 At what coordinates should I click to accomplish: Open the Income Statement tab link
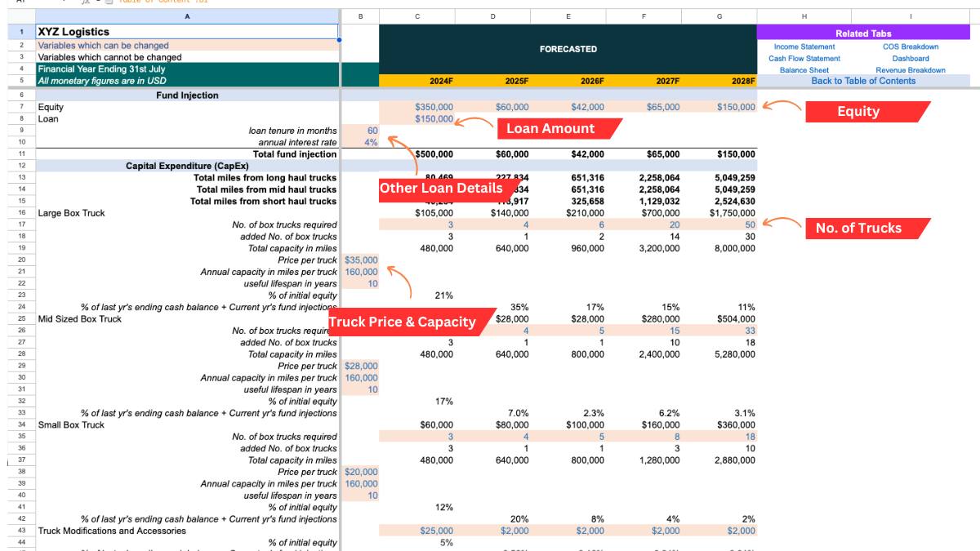[804, 47]
